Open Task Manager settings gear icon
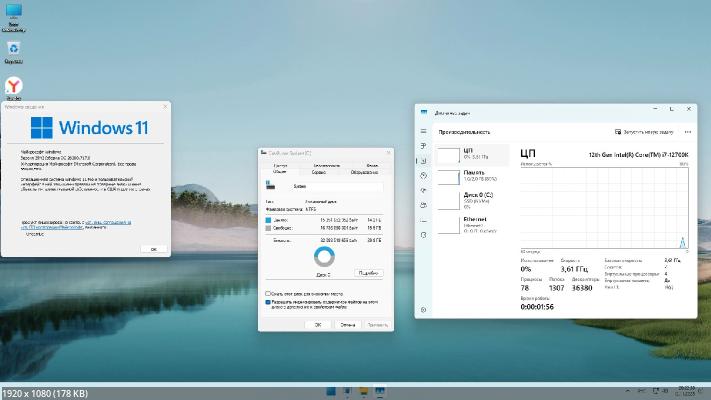711x400 pixels. pos(424,308)
